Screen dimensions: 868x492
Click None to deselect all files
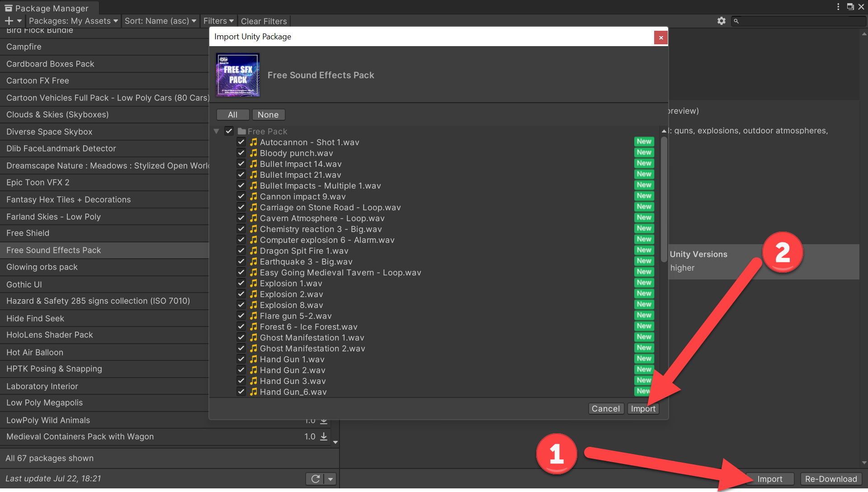coord(268,115)
